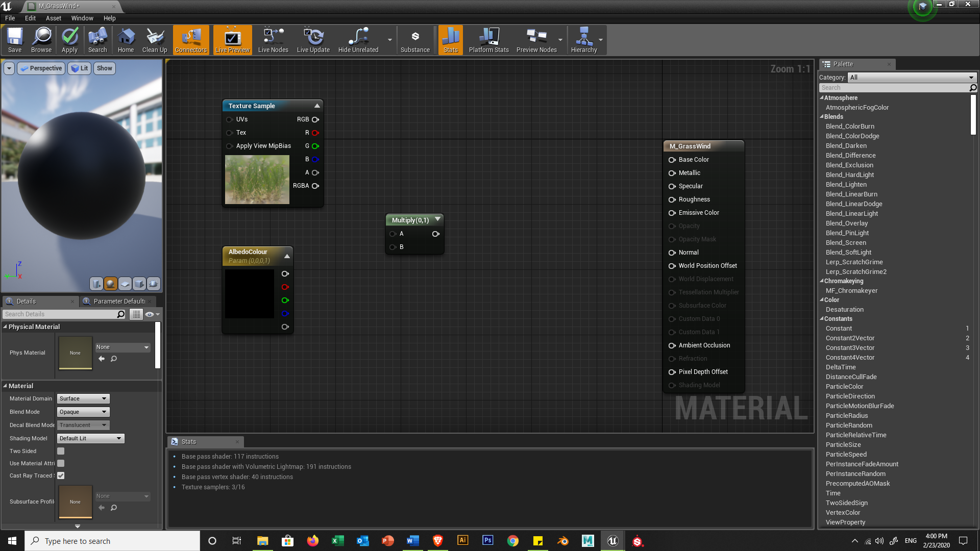Uncheck Cast Ray Traced Shadows checkbox
980x551 pixels.
[x=61, y=475]
